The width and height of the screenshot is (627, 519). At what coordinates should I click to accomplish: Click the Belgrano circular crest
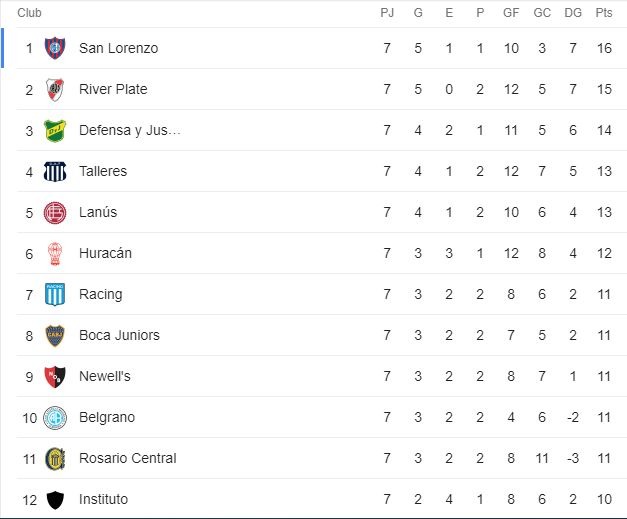click(x=55, y=418)
